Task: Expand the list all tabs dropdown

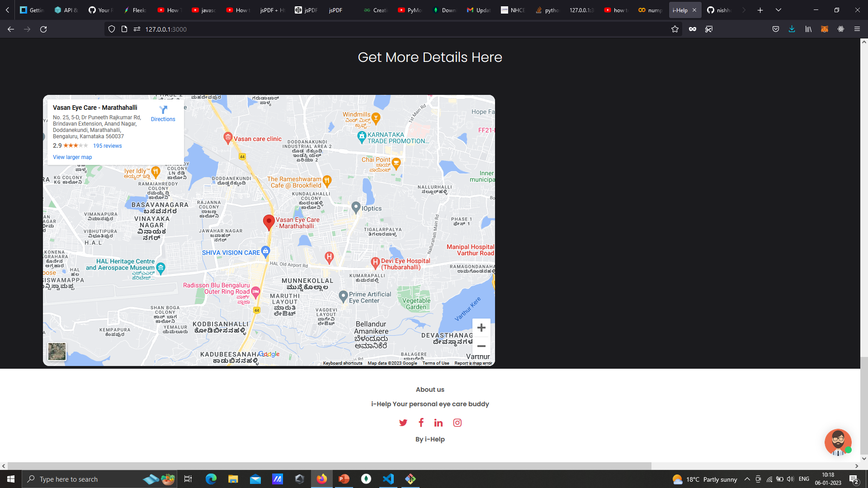Action: pos(778,10)
